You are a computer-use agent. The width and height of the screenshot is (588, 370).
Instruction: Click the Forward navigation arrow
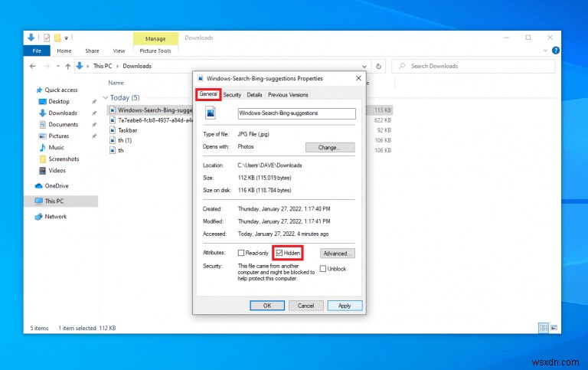tap(47, 66)
